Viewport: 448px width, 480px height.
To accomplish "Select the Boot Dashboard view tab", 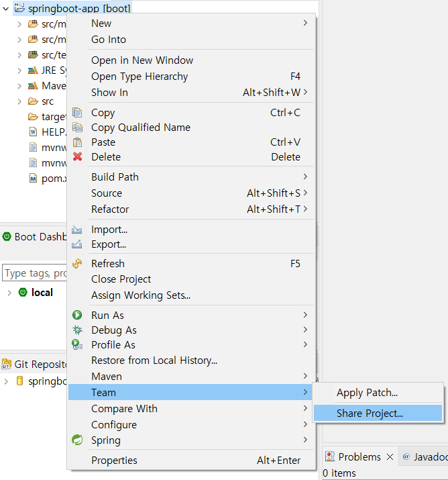I will coord(34,236).
